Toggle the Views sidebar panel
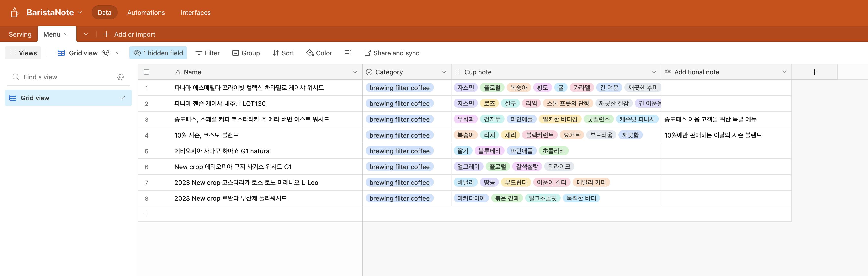The height and width of the screenshot is (276, 868). tap(23, 53)
